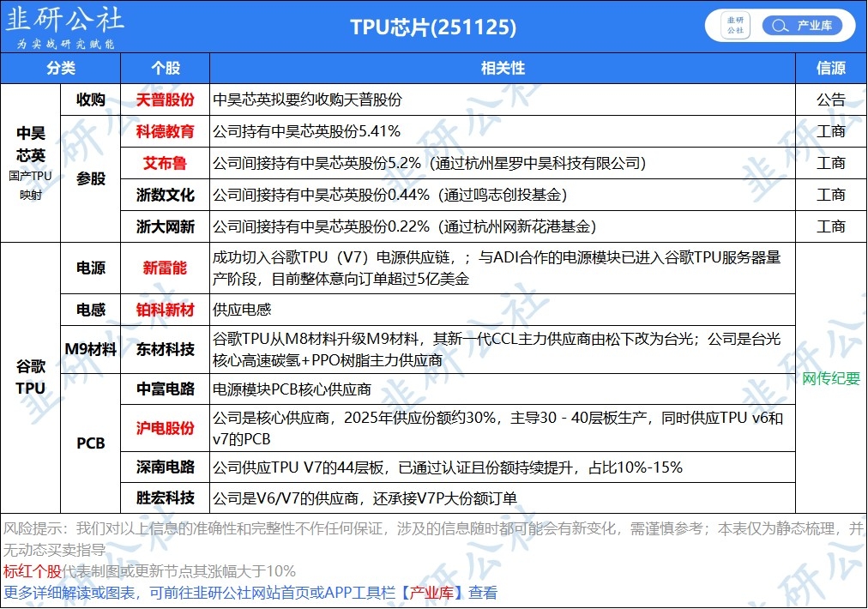This screenshot has height=609, width=868.
Task: Click the 电感 subcategory cell
Action: click(90, 310)
